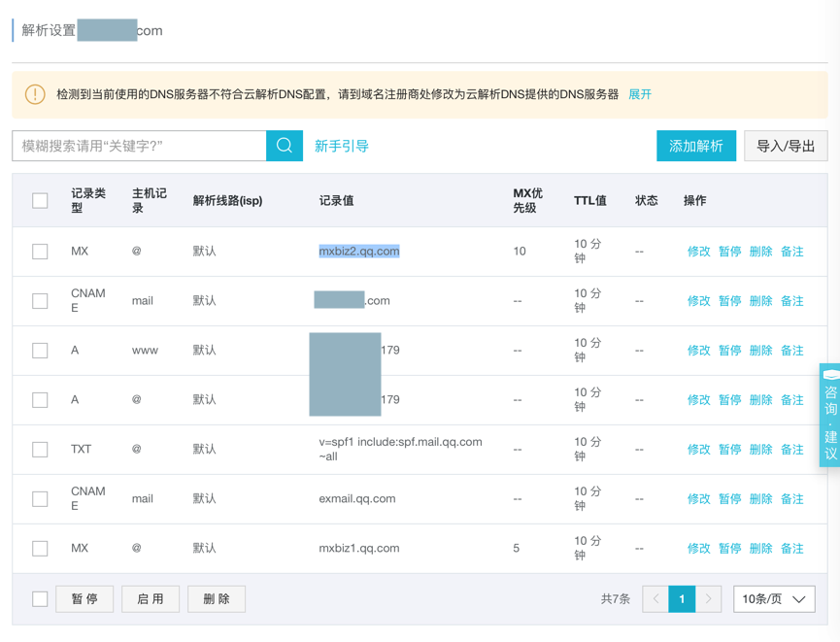Click 删除 for the www A record
Image resolution: width=840 pixels, height=642 pixels.
[761, 351]
